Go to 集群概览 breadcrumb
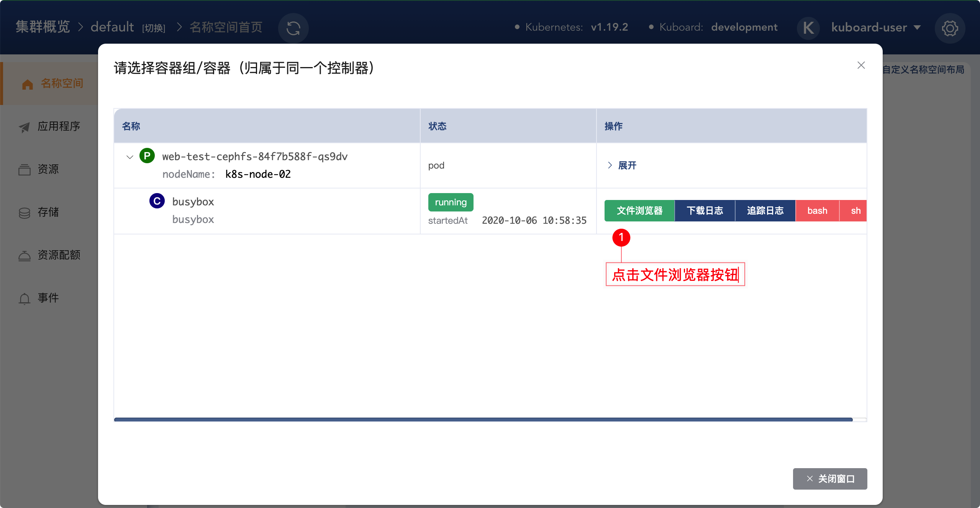The width and height of the screenshot is (980, 508). tap(43, 27)
